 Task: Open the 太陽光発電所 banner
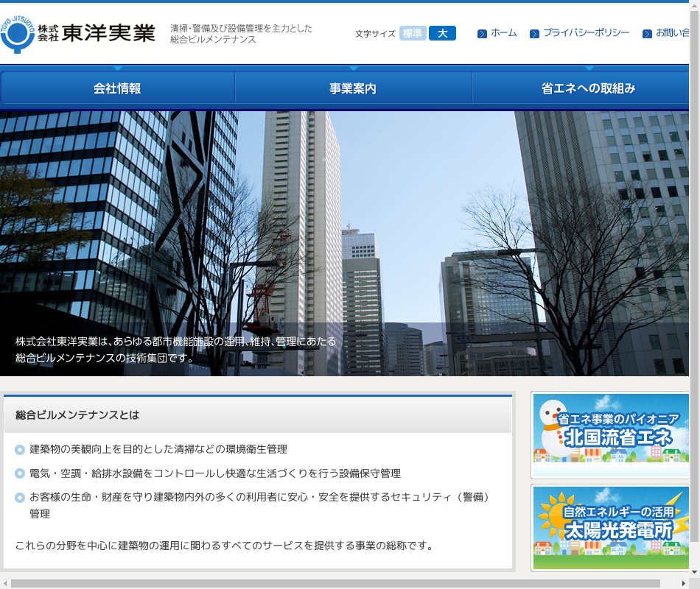click(x=611, y=527)
